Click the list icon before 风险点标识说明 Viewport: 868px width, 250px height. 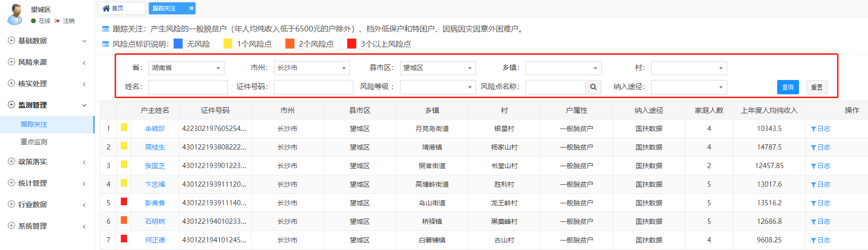106,44
